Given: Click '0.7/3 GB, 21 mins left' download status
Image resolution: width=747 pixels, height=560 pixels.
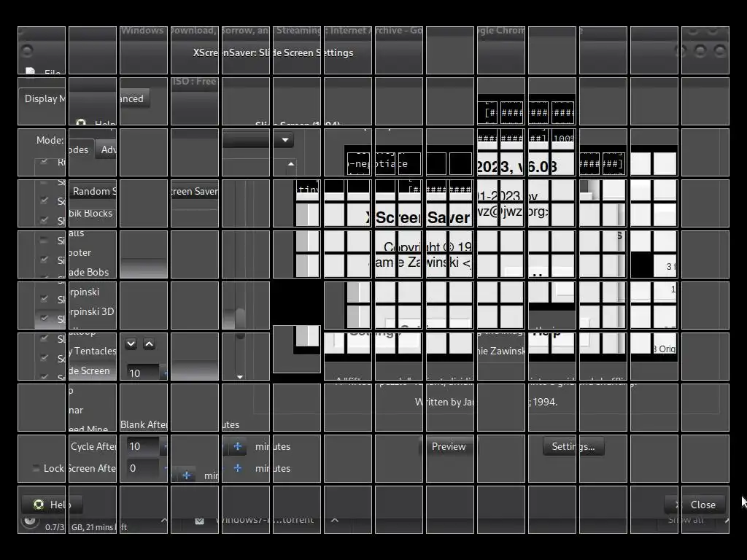Looking at the screenshot, I should 86,527.
